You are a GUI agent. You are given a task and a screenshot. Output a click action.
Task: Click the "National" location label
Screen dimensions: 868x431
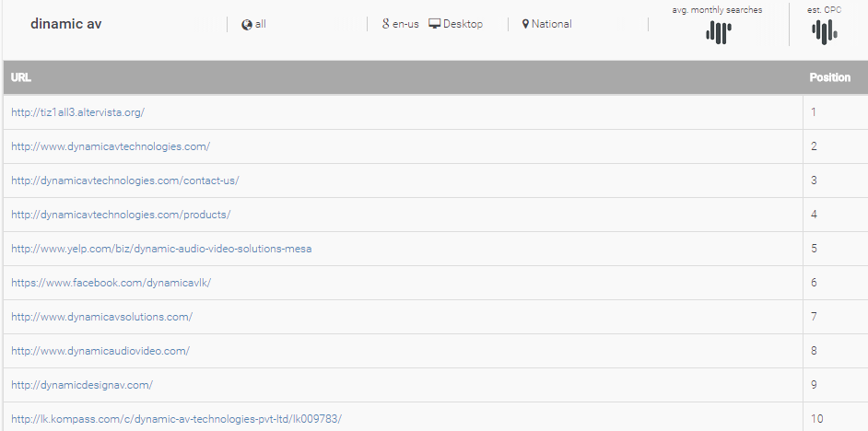(551, 24)
